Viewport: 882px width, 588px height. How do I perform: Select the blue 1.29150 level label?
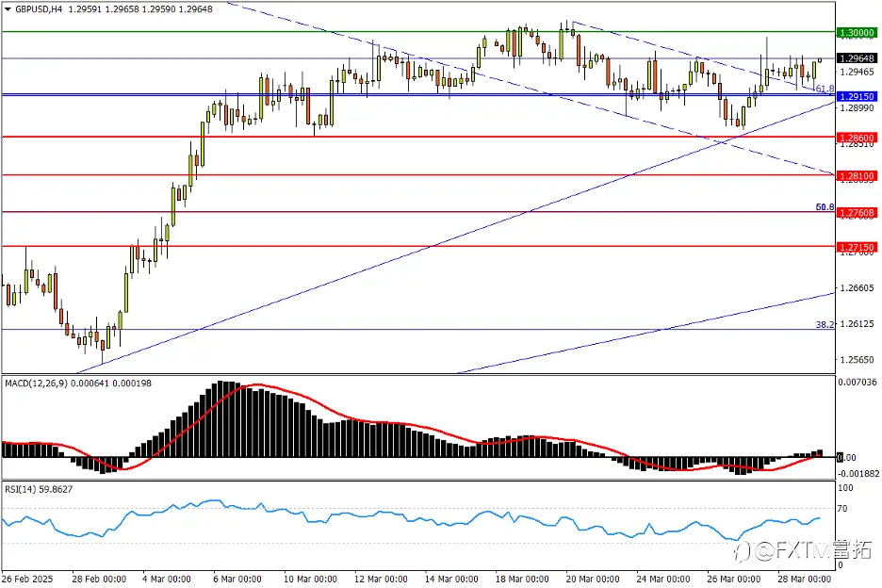pos(857,97)
